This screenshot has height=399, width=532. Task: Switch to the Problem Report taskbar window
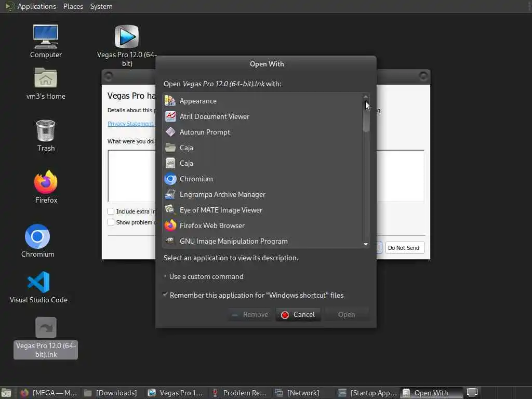(x=239, y=393)
